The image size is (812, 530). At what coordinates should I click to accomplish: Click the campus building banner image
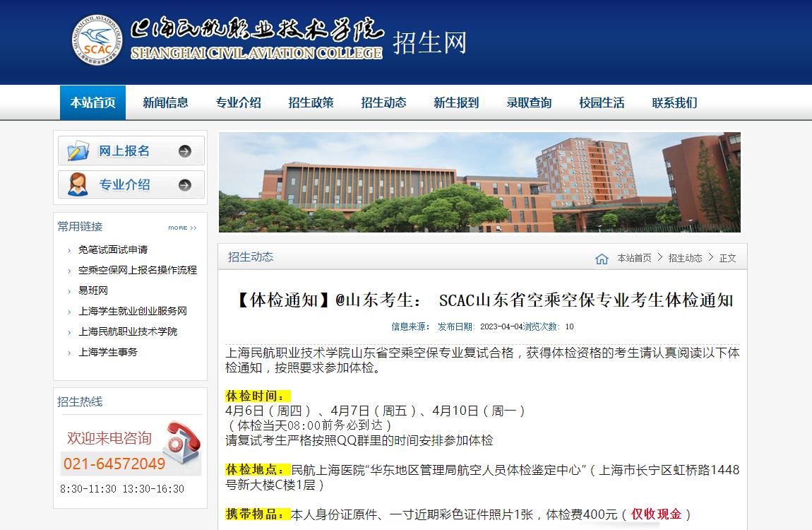(479, 182)
